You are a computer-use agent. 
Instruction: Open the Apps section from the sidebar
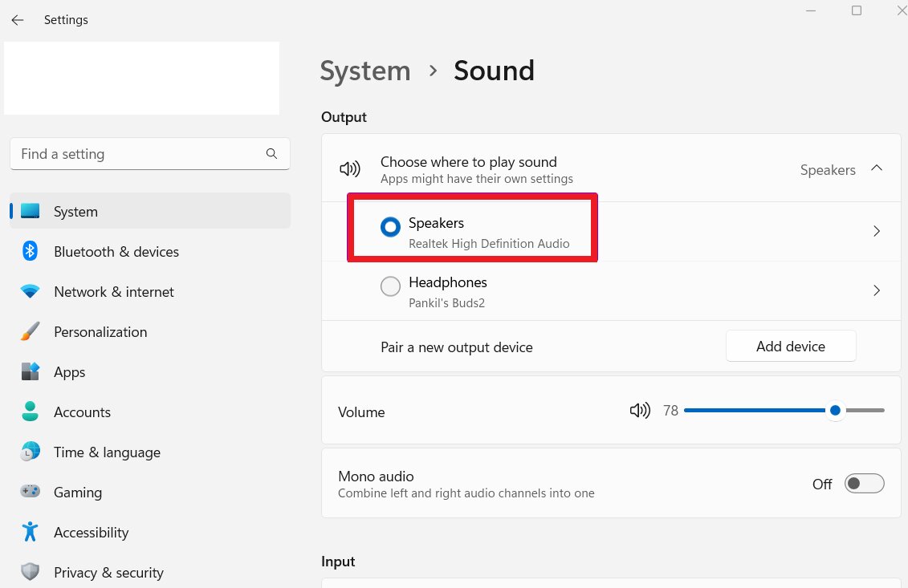point(30,371)
